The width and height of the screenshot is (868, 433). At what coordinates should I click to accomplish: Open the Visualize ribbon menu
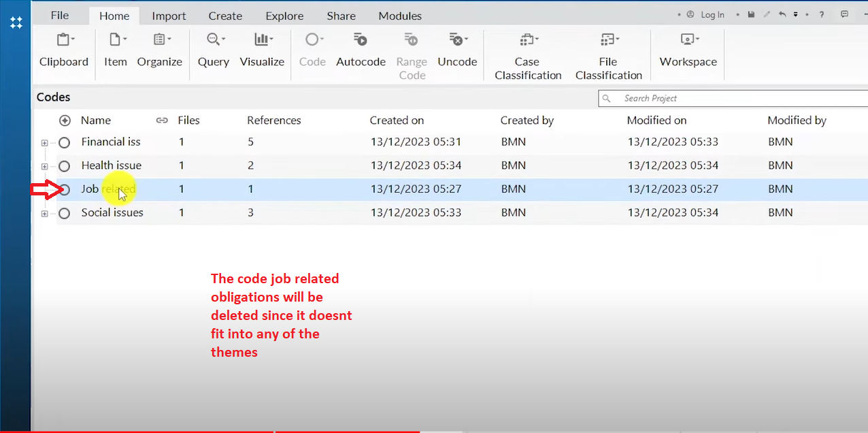262,50
